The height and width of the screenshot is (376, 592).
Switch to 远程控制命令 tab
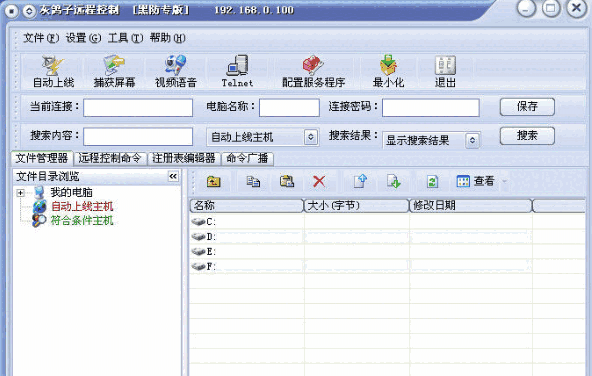(110, 158)
